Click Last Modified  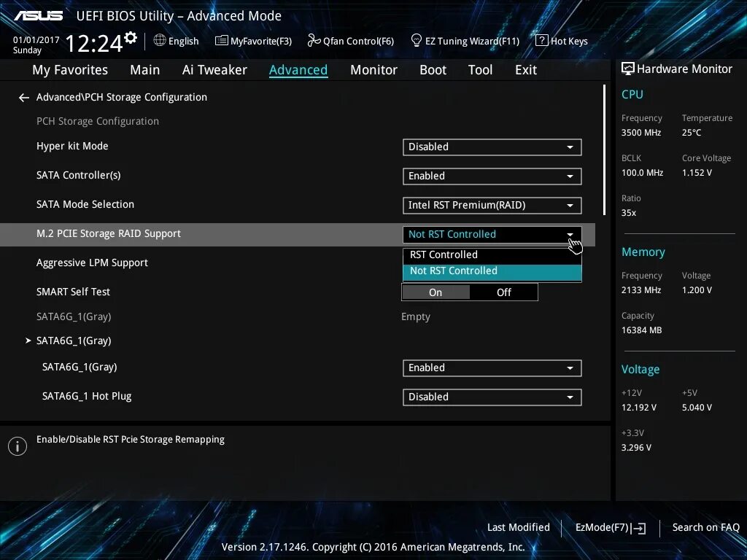point(518,527)
